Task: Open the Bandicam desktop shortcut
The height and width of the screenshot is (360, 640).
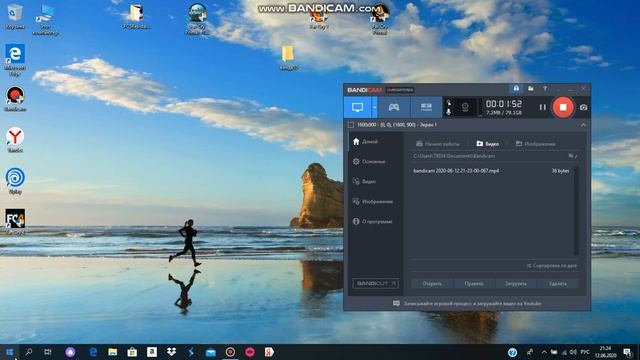Action: click(15, 99)
